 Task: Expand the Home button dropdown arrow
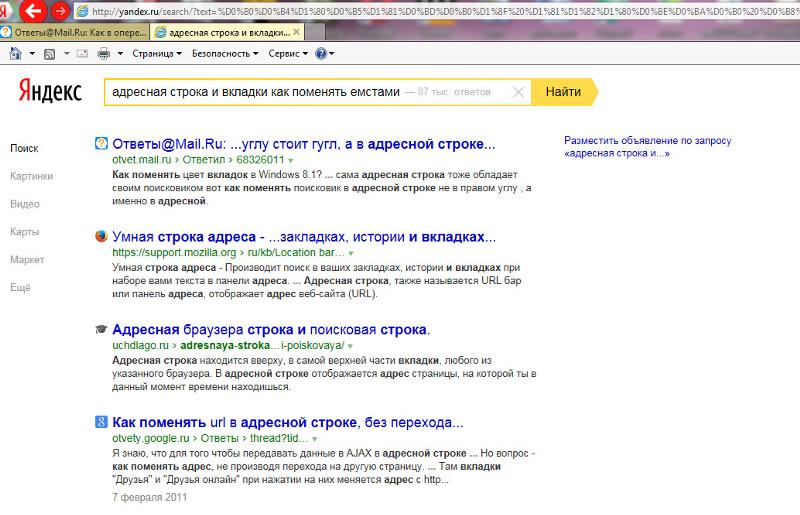click(32, 53)
